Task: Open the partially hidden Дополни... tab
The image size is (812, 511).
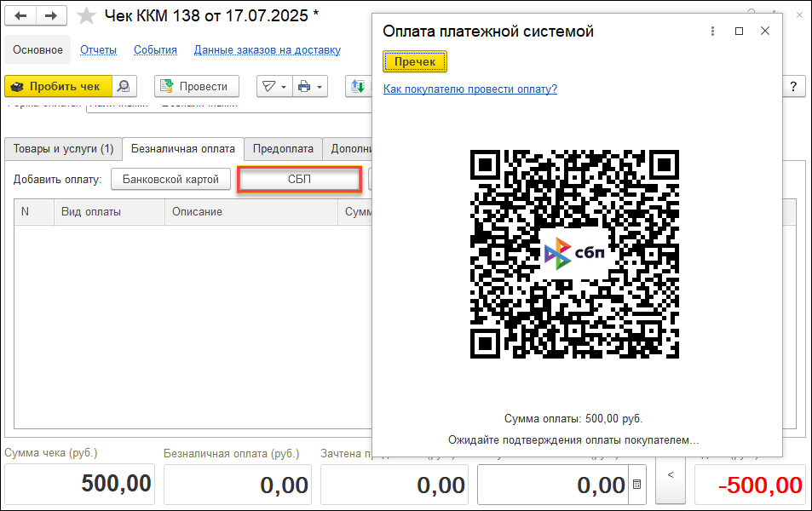Action: [x=348, y=149]
